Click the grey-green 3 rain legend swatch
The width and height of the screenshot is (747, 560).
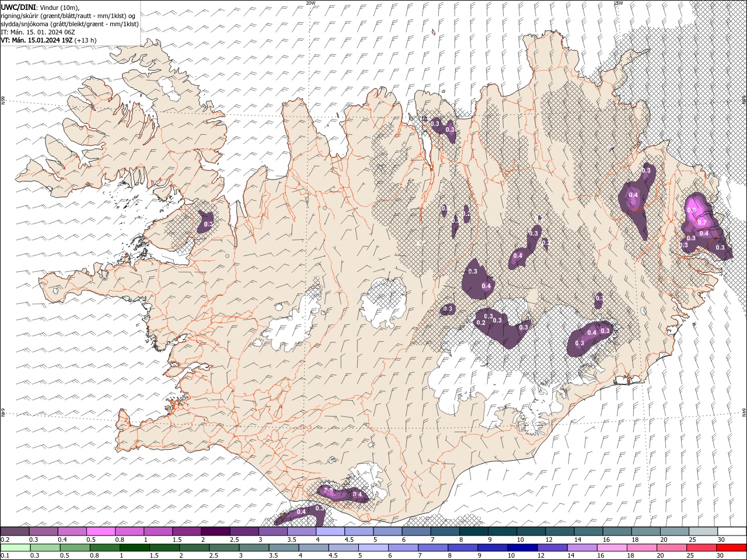tap(254, 548)
